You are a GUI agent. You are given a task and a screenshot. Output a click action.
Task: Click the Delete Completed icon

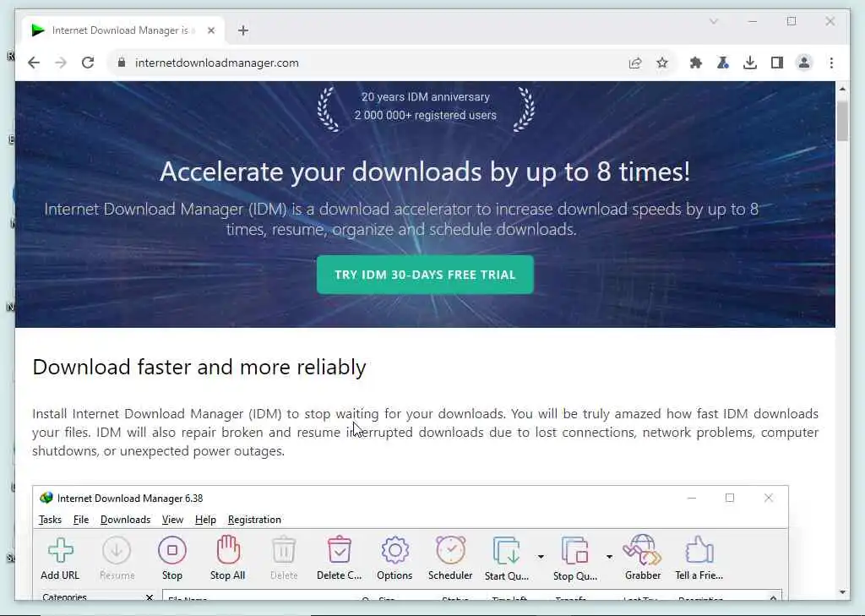(340, 550)
